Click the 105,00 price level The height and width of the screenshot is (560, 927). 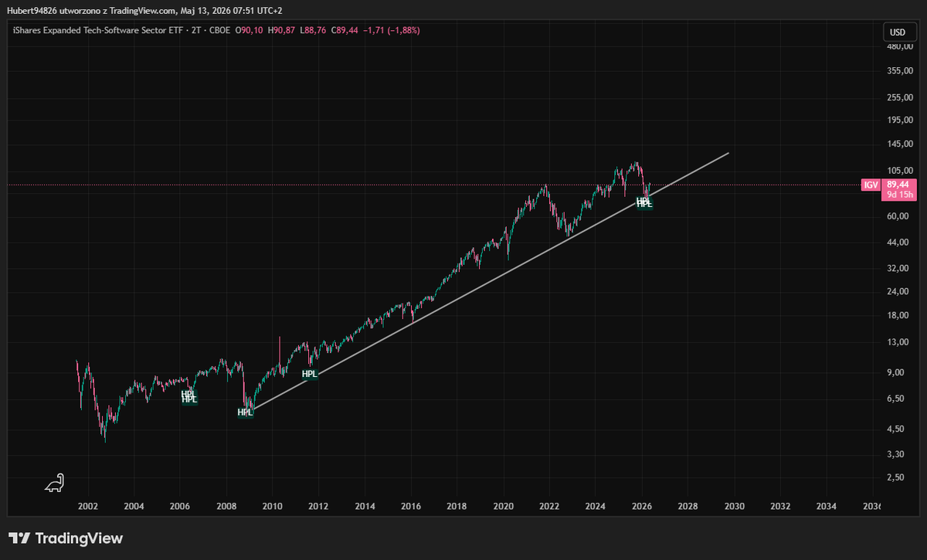(x=900, y=171)
